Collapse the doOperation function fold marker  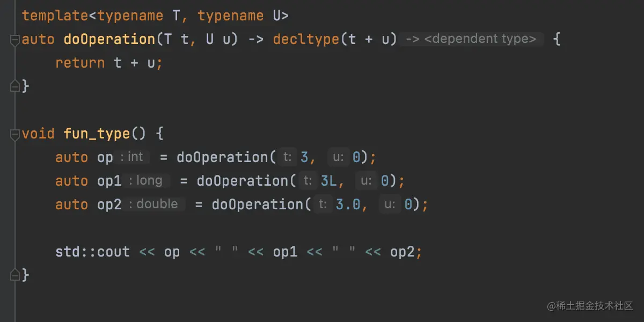14,40
